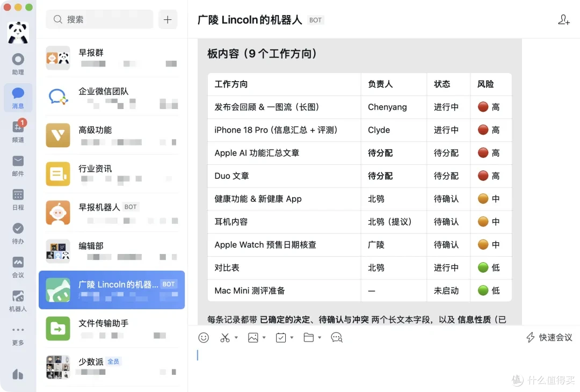Screen dimensions: 580x392
Task: Click the lightning icon for 快速会议
Action: tap(531, 337)
